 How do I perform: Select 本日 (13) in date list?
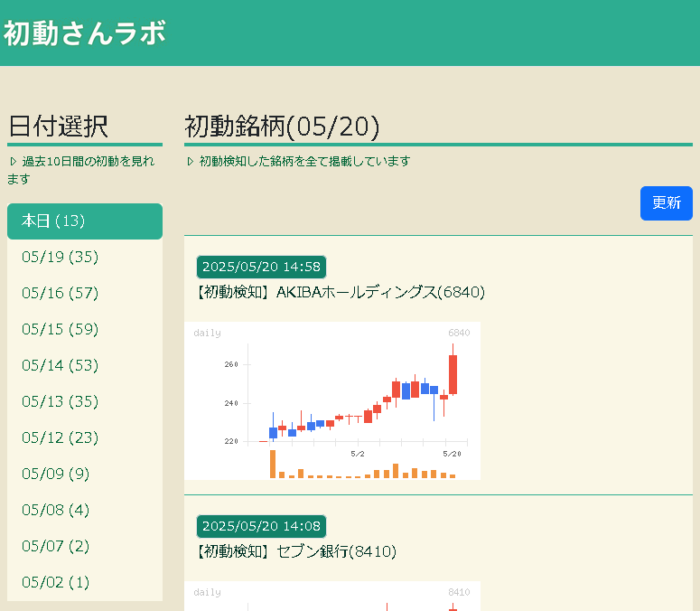point(85,221)
